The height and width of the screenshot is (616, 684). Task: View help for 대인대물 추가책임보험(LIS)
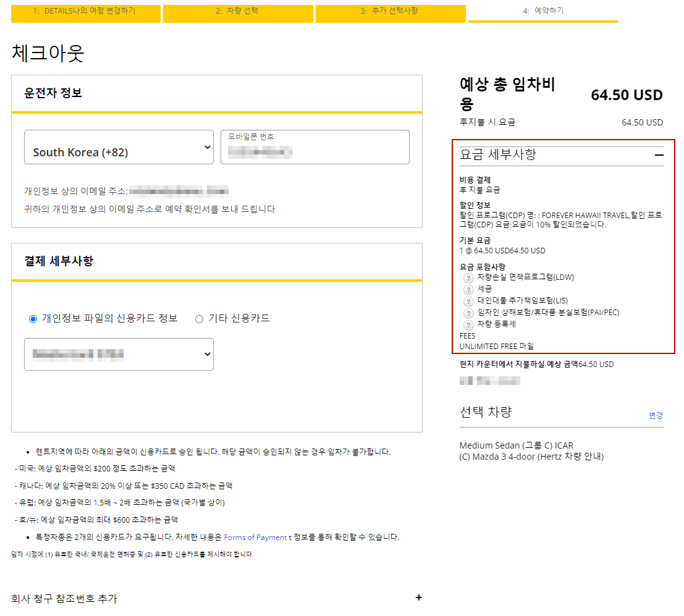click(468, 302)
